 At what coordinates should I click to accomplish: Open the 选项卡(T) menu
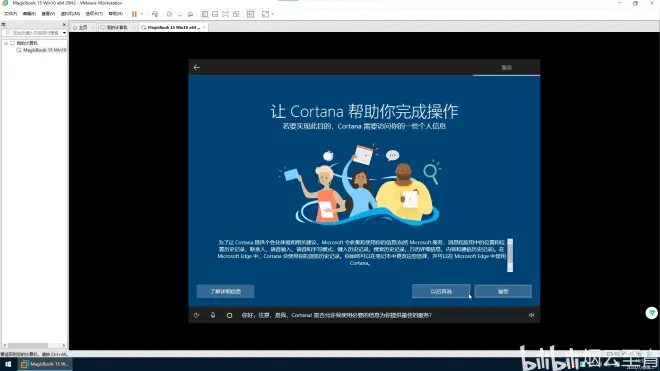[94, 14]
